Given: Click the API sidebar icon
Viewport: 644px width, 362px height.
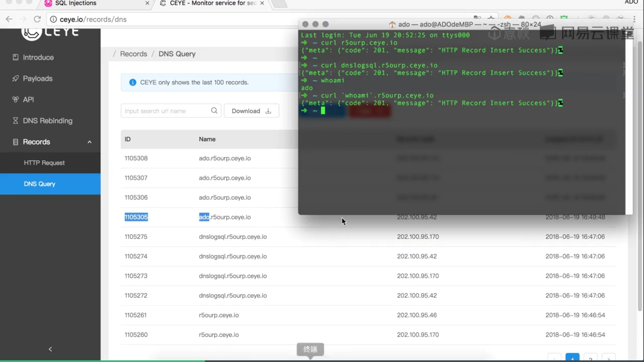Looking at the screenshot, I should [x=15, y=100].
